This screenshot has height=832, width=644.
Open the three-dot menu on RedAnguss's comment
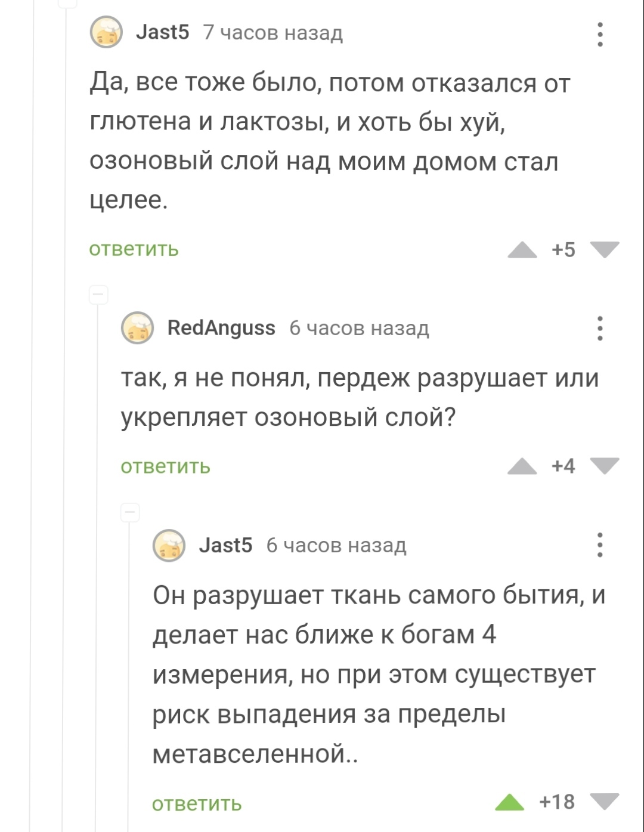pos(600,328)
